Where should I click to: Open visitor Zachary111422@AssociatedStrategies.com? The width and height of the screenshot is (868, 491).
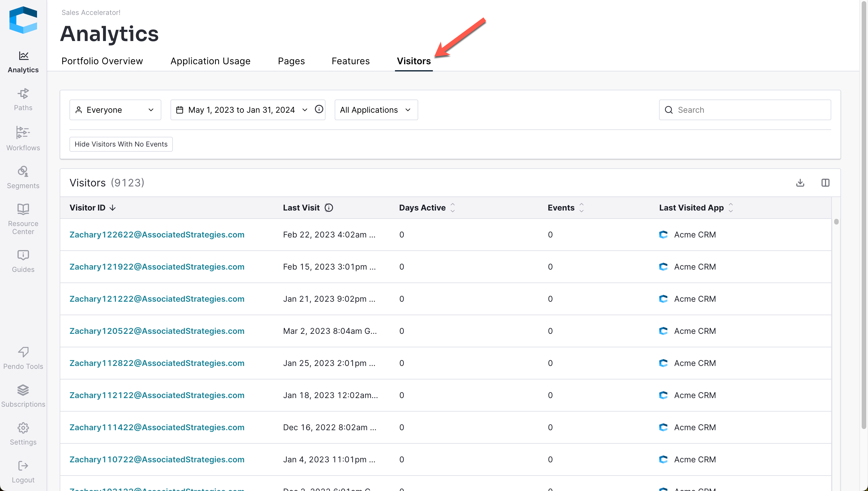coord(157,427)
